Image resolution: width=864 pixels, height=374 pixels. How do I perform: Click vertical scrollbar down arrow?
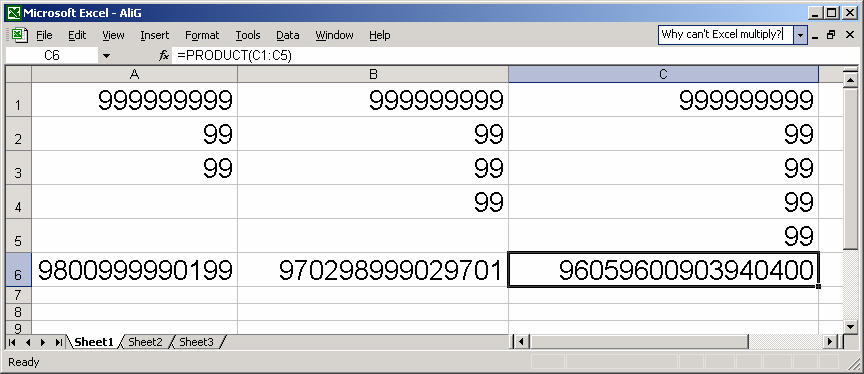point(850,327)
